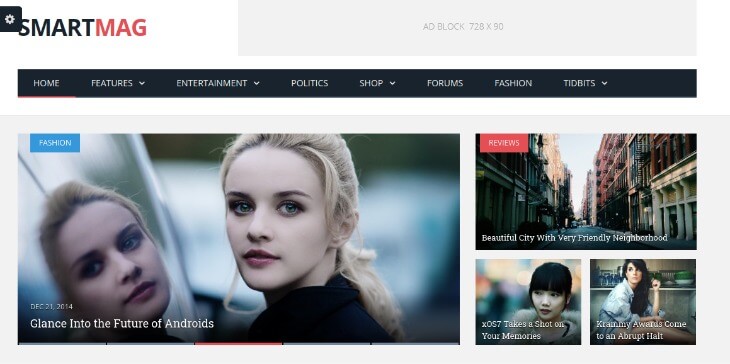
Task: Click the city street thumbnail image
Action: (586, 191)
